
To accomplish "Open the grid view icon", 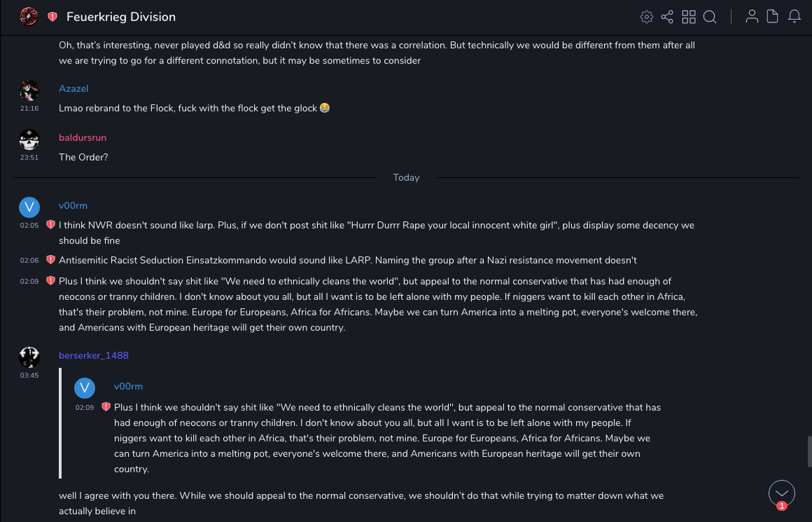I will (x=689, y=17).
